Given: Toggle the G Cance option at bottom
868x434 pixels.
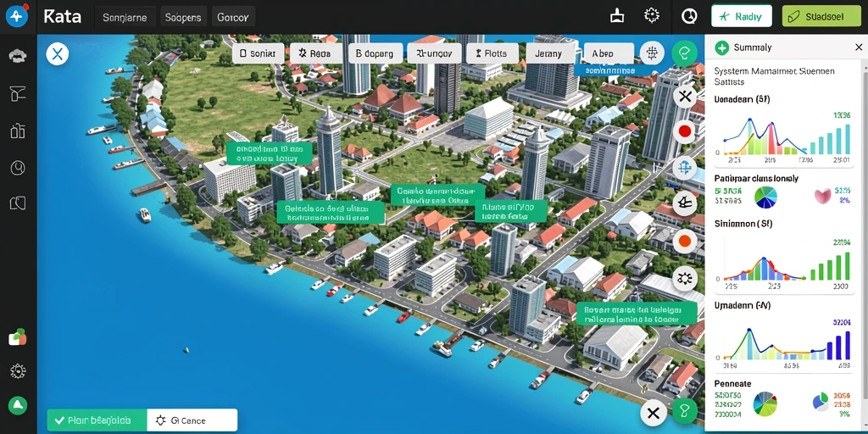Looking at the screenshot, I should point(192,420).
